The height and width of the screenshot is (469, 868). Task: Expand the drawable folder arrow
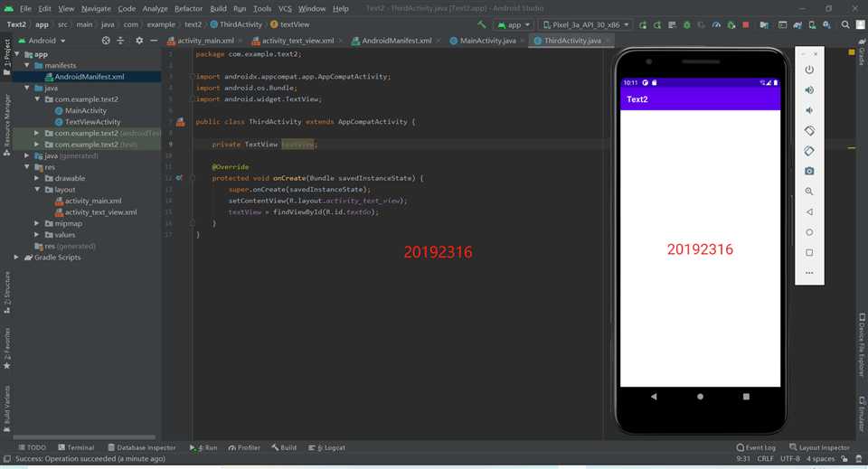pos(37,178)
